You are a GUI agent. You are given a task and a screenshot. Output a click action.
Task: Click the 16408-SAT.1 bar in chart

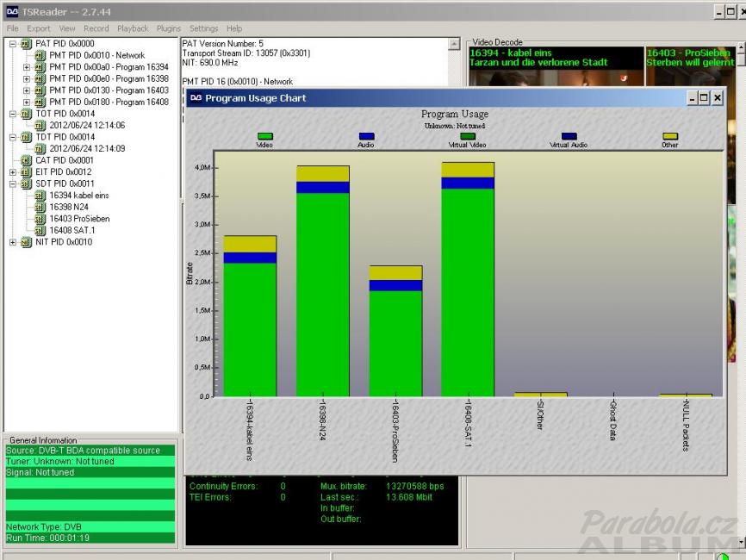[468, 279]
